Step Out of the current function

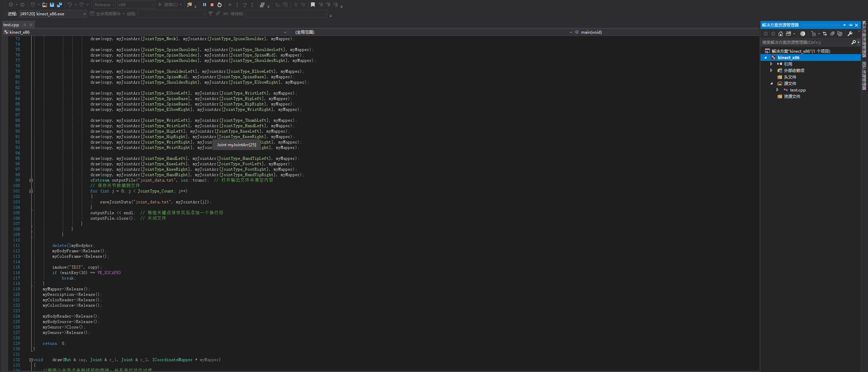tap(252, 5)
